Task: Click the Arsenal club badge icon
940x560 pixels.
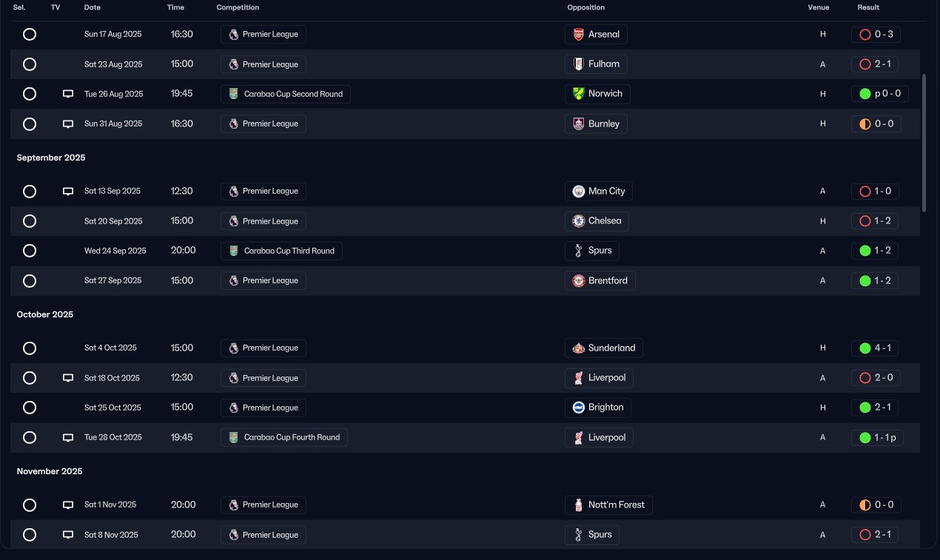Action: pyautogui.click(x=579, y=34)
